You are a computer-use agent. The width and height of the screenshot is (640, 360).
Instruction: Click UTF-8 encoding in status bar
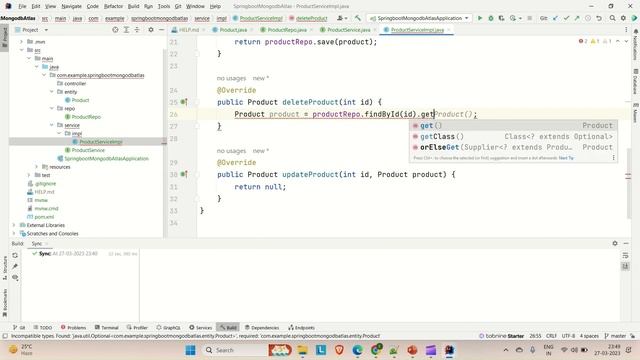[x=568, y=336]
